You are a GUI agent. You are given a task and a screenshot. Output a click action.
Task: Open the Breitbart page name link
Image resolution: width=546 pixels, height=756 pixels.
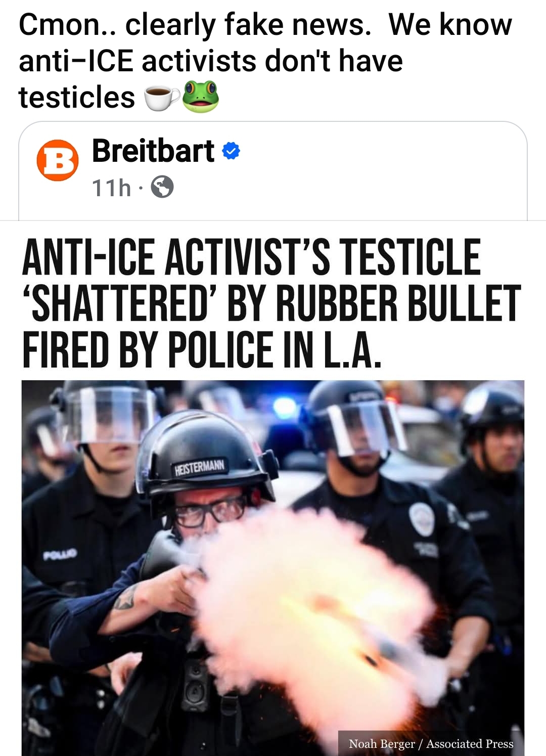point(153,151)
